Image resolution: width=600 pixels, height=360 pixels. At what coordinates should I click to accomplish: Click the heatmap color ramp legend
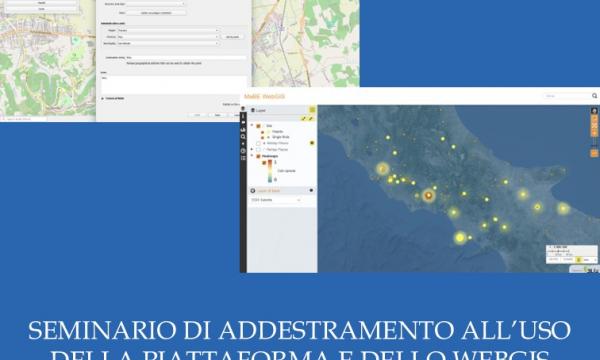click(x=270, y=171)
